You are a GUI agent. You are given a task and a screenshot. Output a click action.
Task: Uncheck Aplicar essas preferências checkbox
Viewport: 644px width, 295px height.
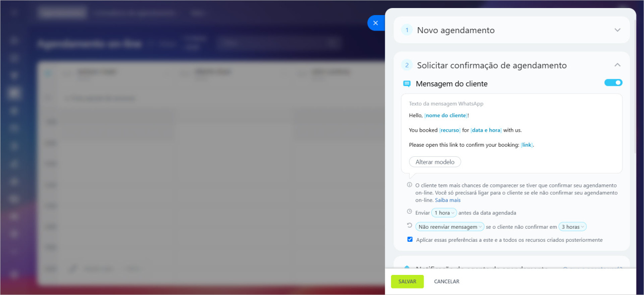click(x=410, y=239)
